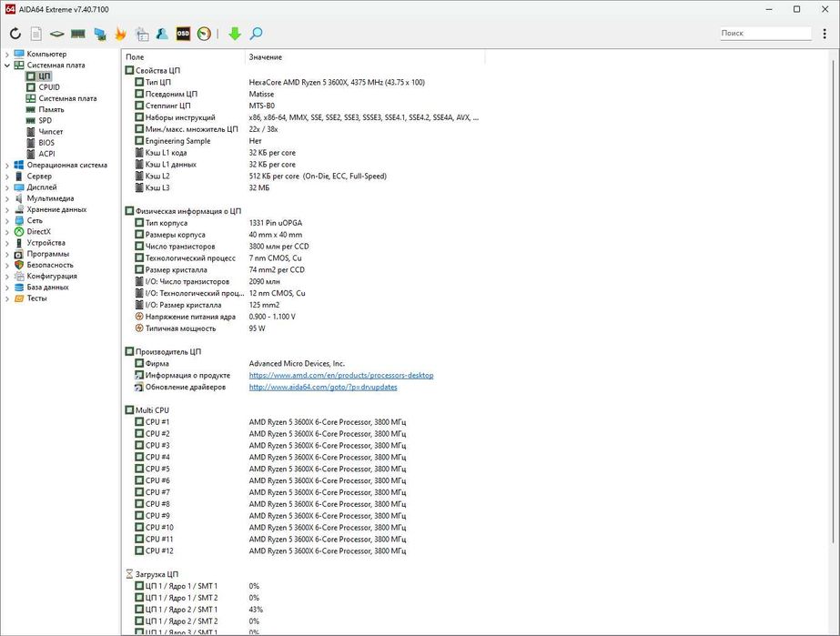Image resolution: width=840 pixels, height=636 pixels.
Task: Toggle the OSD panel icon
Action: point(183,34)
